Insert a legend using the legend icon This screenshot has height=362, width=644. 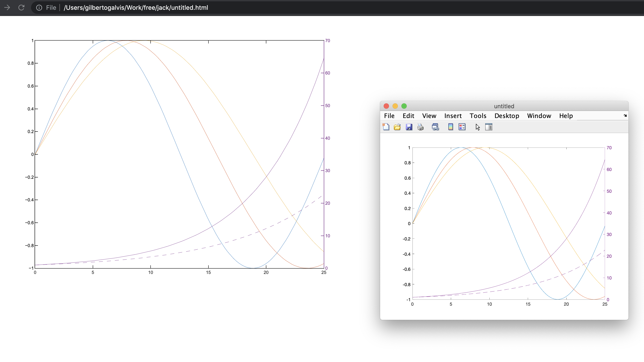pos(462,127)
